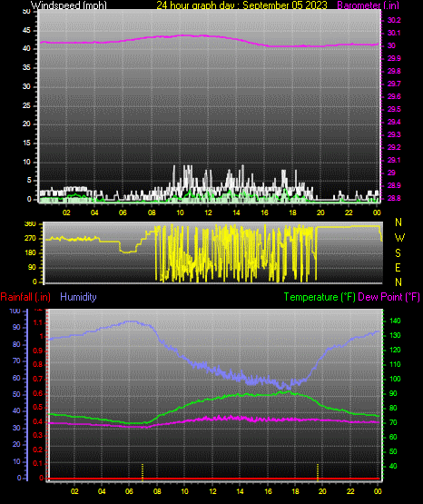Click the 360 degree label on direction axis
The width and height of the screenshot is (423, 504).
pyautogui.click(x=30, y=224)
